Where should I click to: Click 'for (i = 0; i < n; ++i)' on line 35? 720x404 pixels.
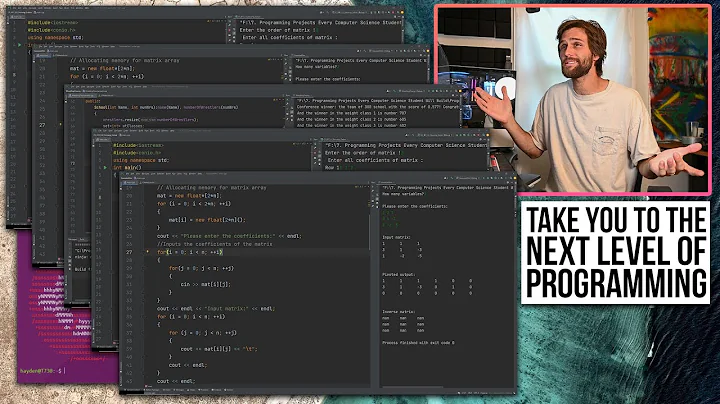click(191, 317)
